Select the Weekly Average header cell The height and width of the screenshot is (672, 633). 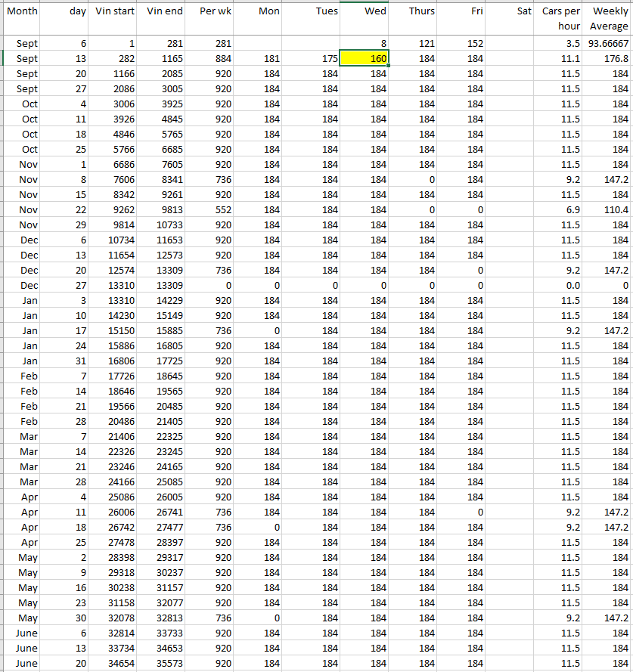pos(609,18)
